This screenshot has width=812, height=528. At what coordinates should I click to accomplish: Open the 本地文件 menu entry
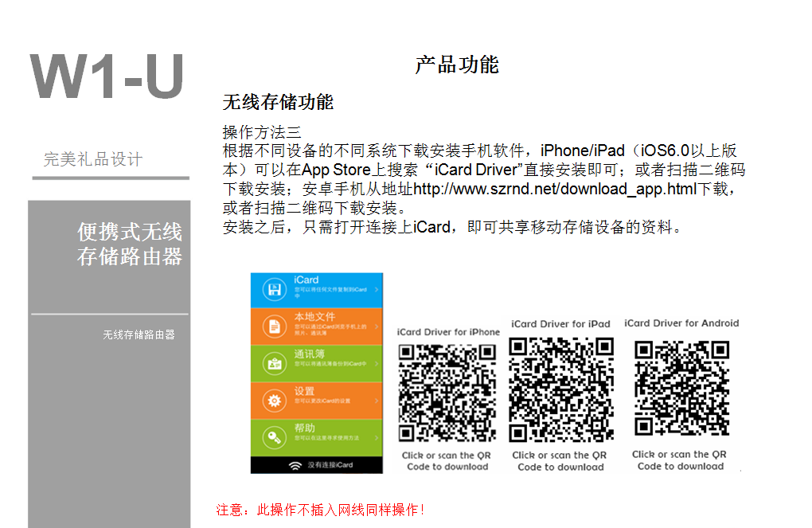coord(317,327)
